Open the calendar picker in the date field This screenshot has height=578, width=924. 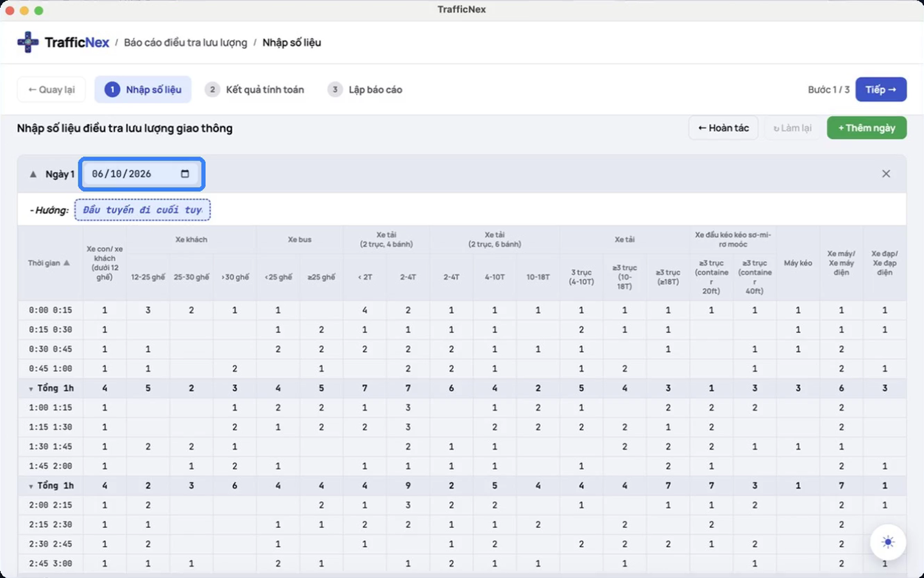(185, 174)
